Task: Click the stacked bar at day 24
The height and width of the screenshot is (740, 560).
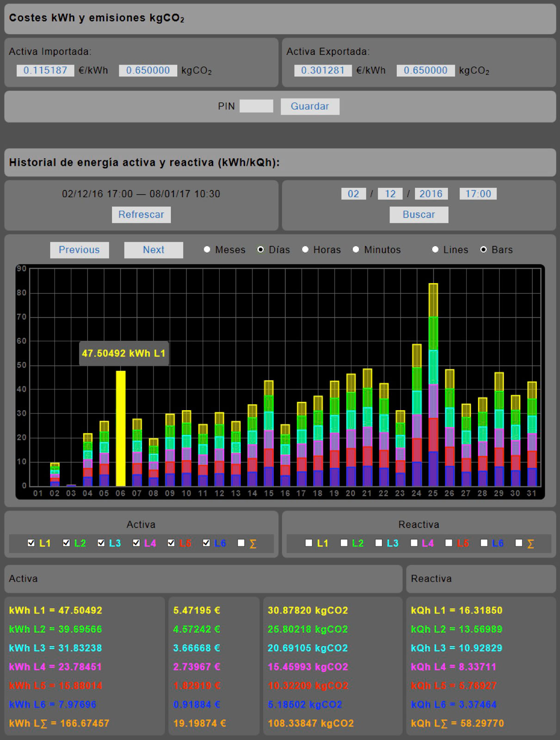Action: pyautogui.click(x=417, y=415)
